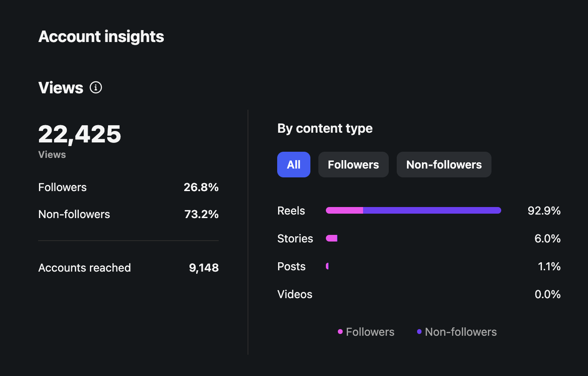Click the purple non-followers segment of Reels bar
Screen dimensions: 588x376
(x=432, y=211)
